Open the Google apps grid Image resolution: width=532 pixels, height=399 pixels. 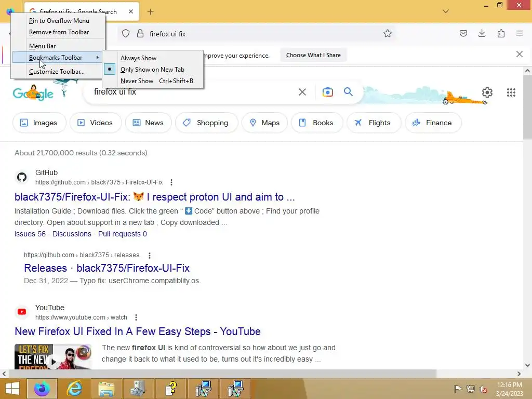511,92
